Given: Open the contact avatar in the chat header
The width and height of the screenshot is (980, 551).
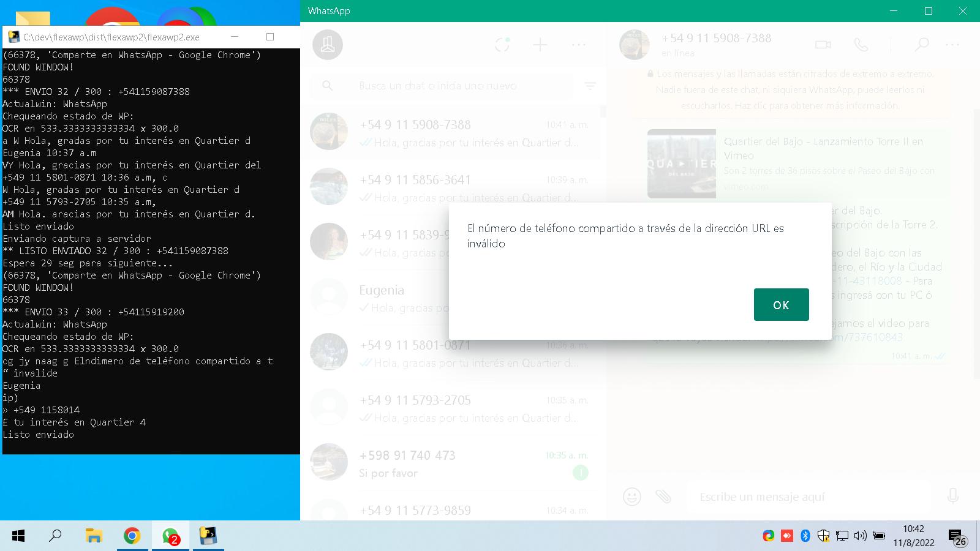Looking at the screenshot, I should coord(635,45).
